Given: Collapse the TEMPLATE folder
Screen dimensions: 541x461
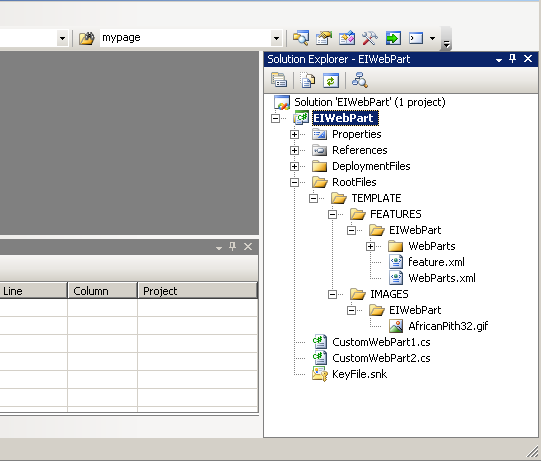Looking at the screenshot, I should [313, 198].
